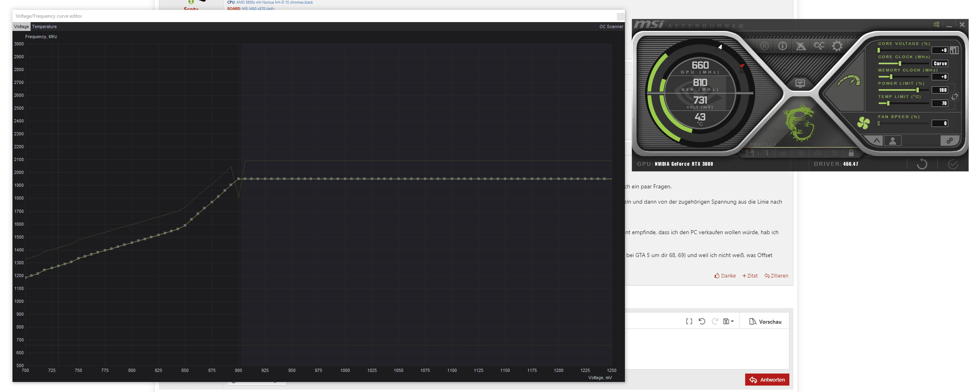Select profile slot 3 in Afterburner
The width and height of the screenshot is (980, 392).
[800, 153]
